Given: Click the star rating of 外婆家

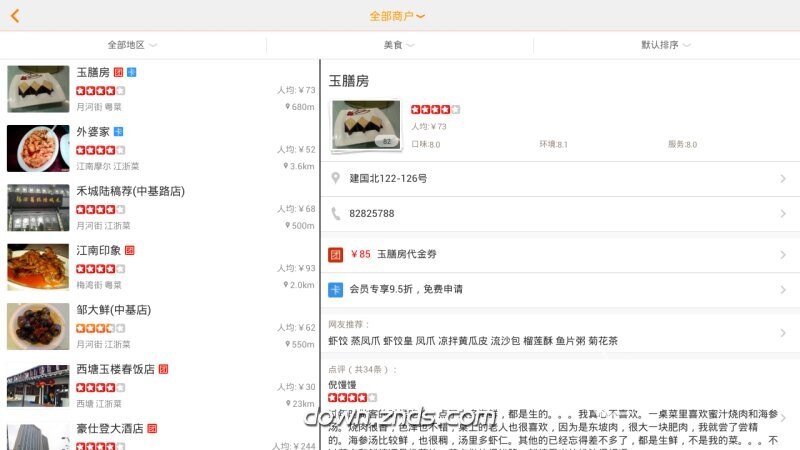Looking at the screenshot, I should (x=101, y=150).
